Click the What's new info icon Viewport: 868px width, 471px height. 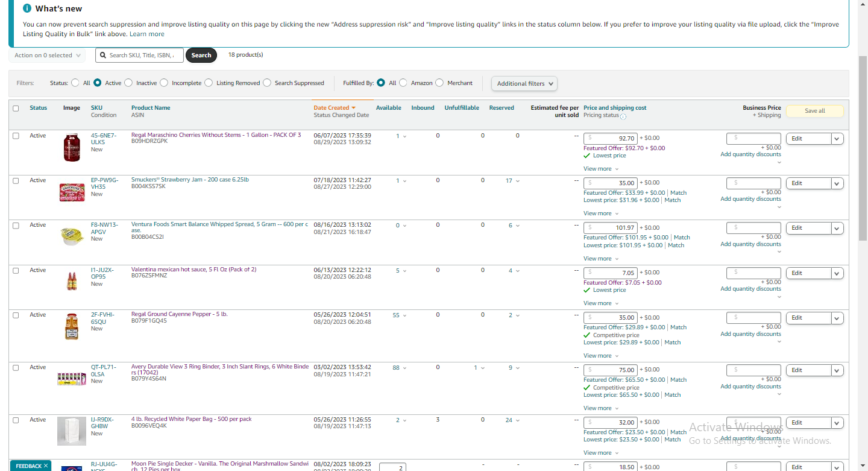pyautogui.click(x=27, y=8)
